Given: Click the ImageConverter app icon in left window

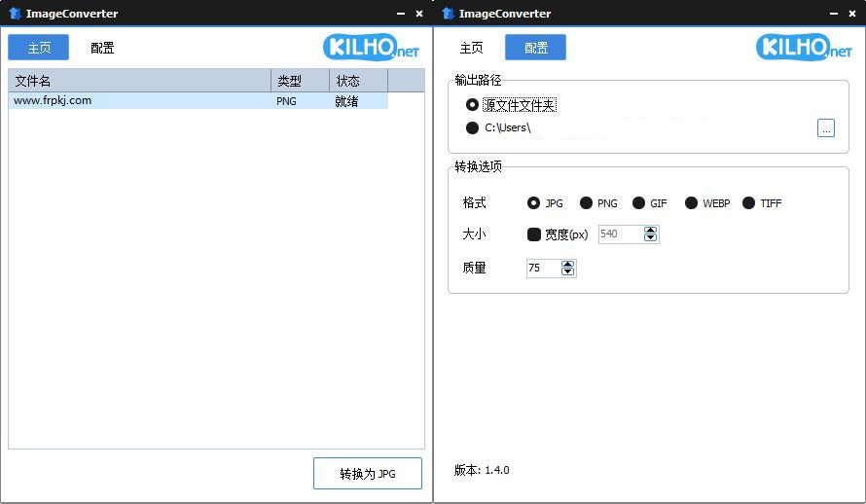Looking at the screenshot, I should pos(15,14).
